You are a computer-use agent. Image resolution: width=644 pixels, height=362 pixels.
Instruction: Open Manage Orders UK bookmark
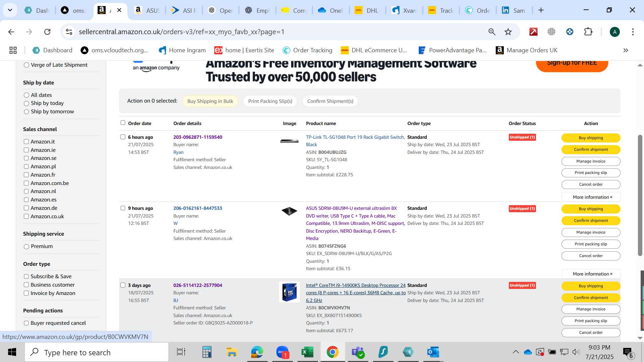527,50
